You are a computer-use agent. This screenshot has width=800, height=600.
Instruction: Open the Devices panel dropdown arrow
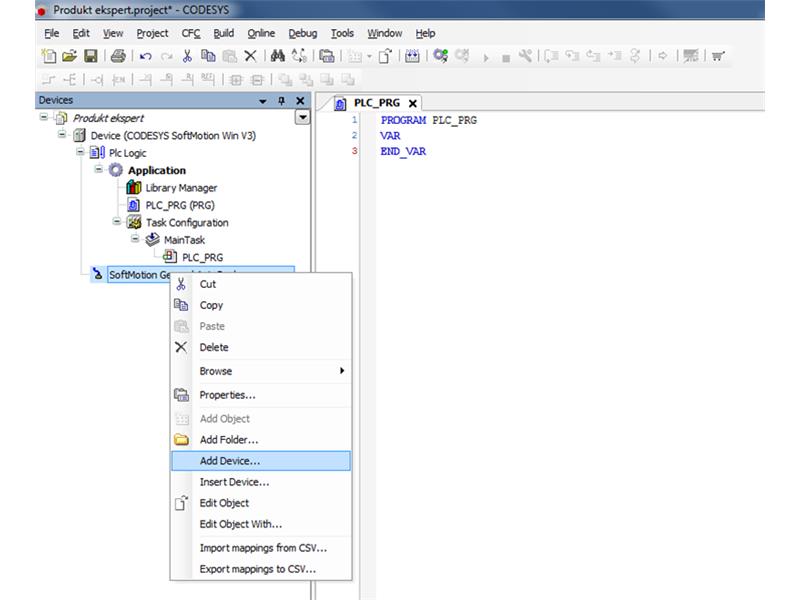262,101
